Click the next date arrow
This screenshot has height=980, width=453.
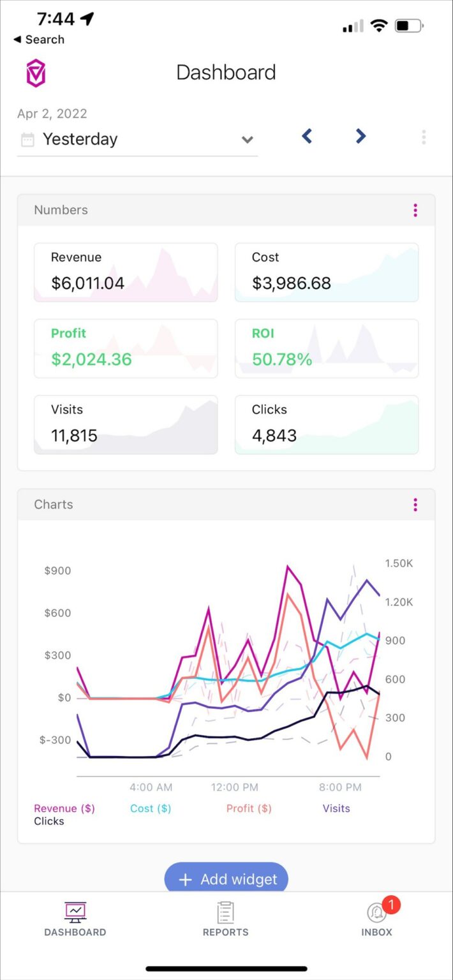click(359, 136)
